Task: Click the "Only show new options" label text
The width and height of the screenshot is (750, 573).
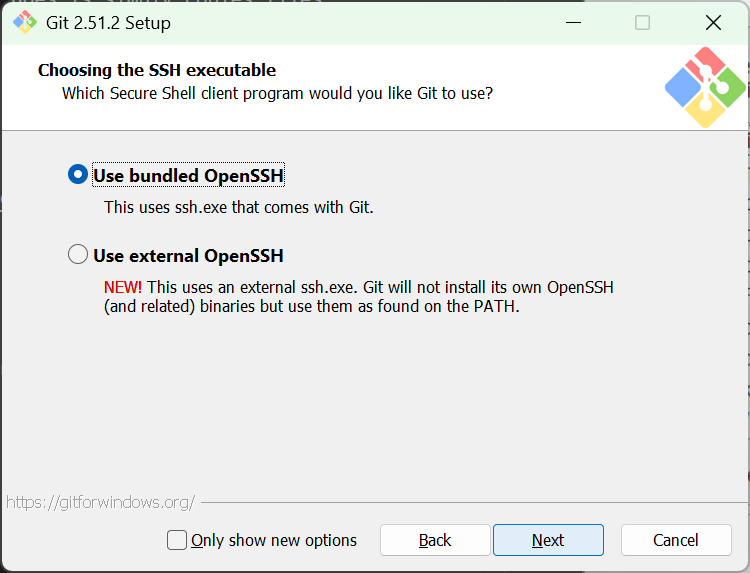Action: coord(274,540)
